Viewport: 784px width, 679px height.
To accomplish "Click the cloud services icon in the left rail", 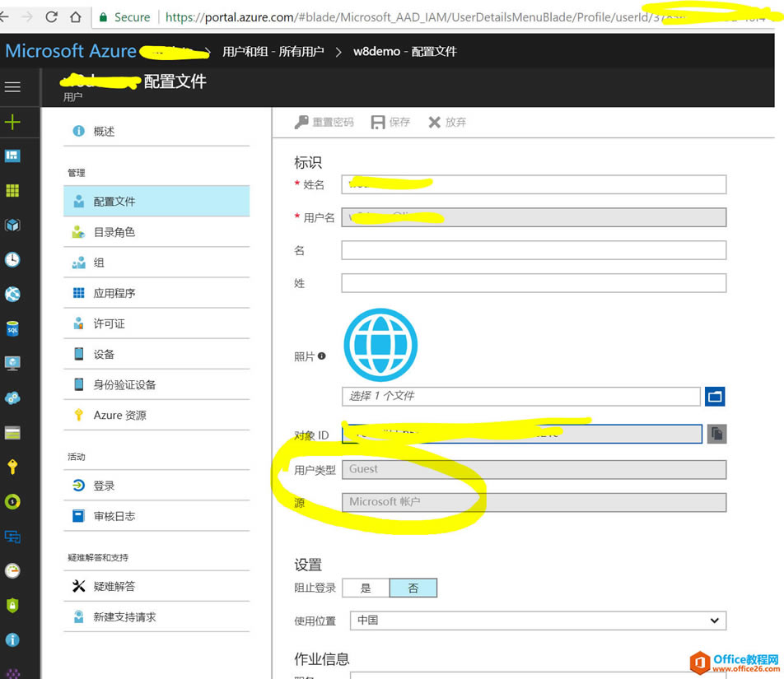I will coord(12,398).
